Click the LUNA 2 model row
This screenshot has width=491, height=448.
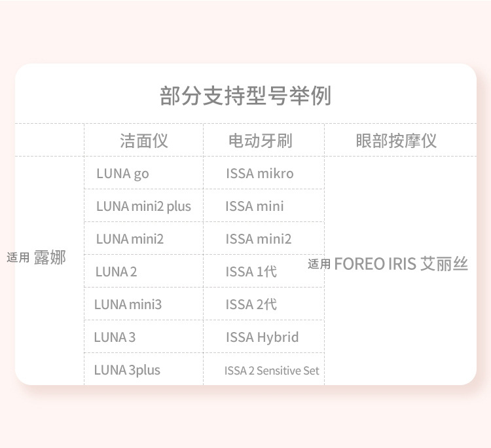coord(116,271)
